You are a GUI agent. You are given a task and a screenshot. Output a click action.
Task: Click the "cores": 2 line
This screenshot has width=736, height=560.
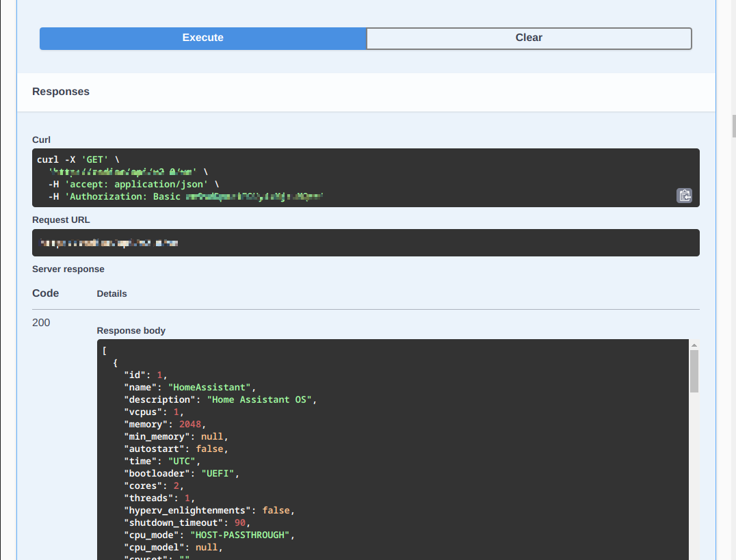coord(153,486)
